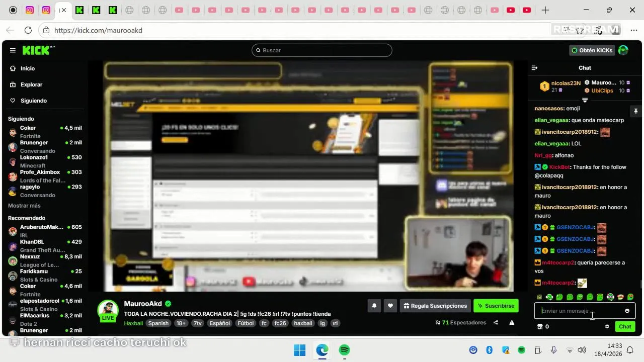Open the channel points shop icon
This screenshot has height=362, width=644.
point(540,327)
